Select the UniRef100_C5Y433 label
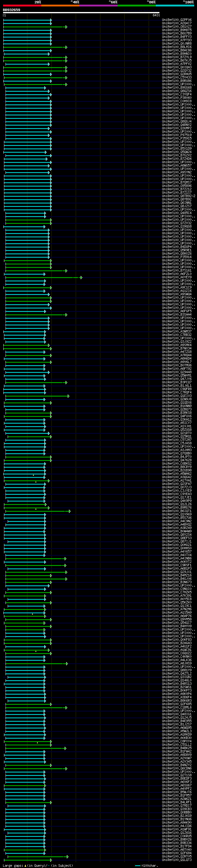 point(177,77)
